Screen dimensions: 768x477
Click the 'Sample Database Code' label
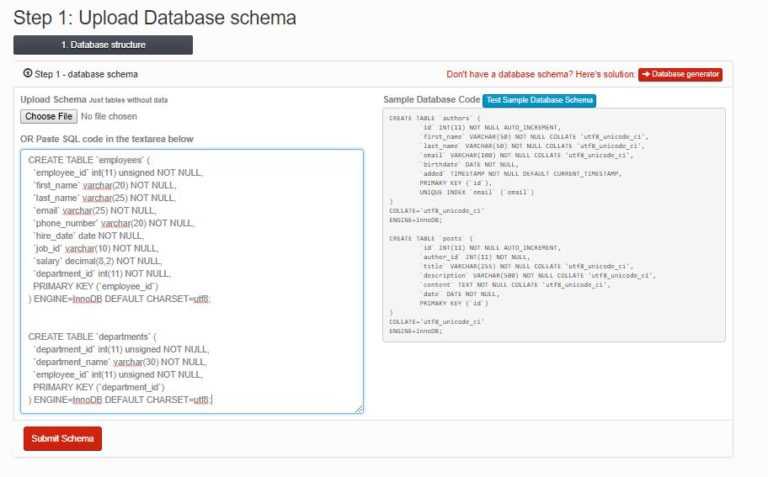pos(431,100)
